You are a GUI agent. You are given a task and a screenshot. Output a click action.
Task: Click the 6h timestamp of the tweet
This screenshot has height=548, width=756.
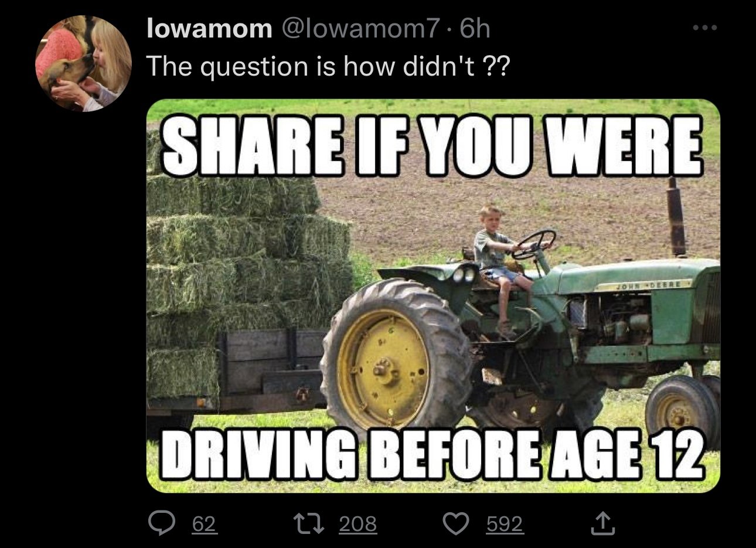(475, 28)
